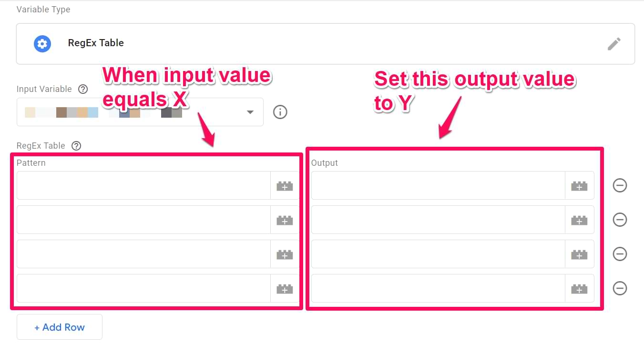Focus the first Pattern text field

click(x=143, y=186)
